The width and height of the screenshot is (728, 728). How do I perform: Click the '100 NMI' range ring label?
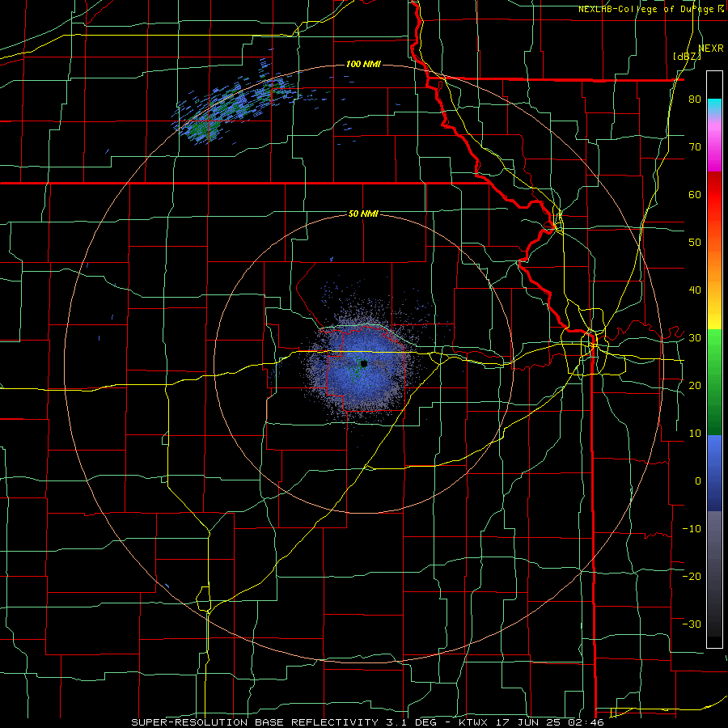(x=363, y=64)
